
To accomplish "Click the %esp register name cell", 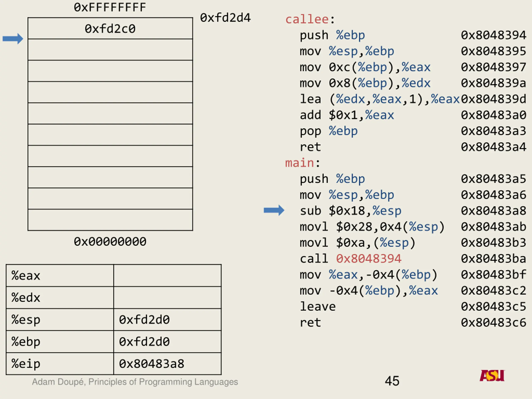I will pos(60,320).
